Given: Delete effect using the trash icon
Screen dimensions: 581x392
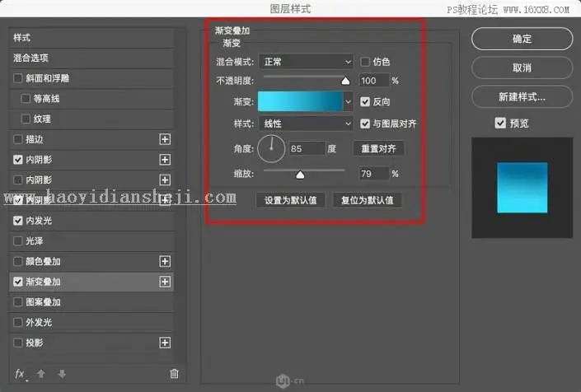Looking at the screenshot, I should 174,374.
